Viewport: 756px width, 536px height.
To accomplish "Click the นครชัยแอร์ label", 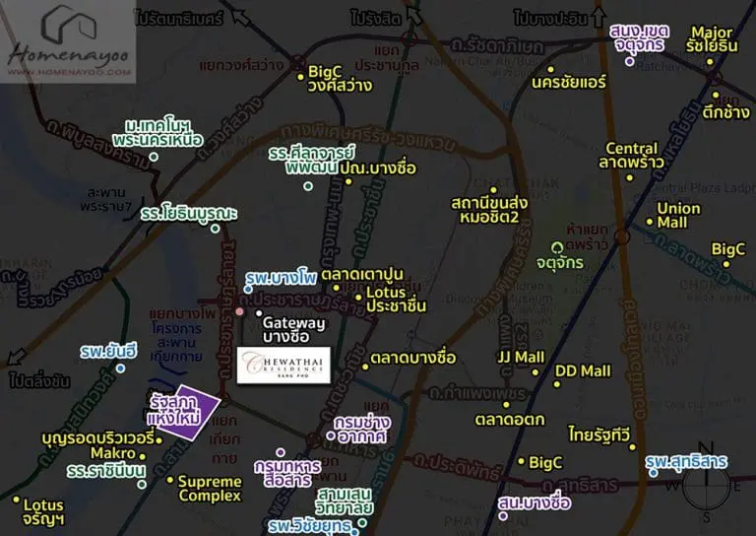I will [x=569, y=82].
